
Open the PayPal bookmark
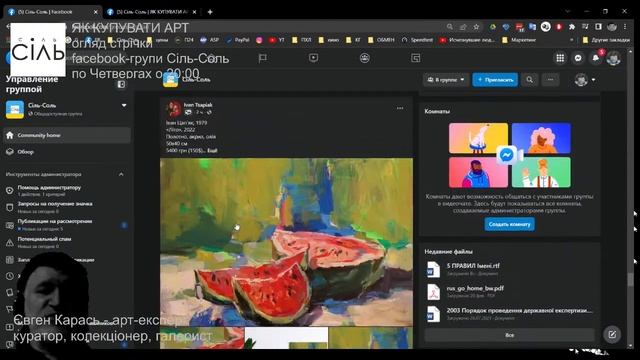pos(238,40)
